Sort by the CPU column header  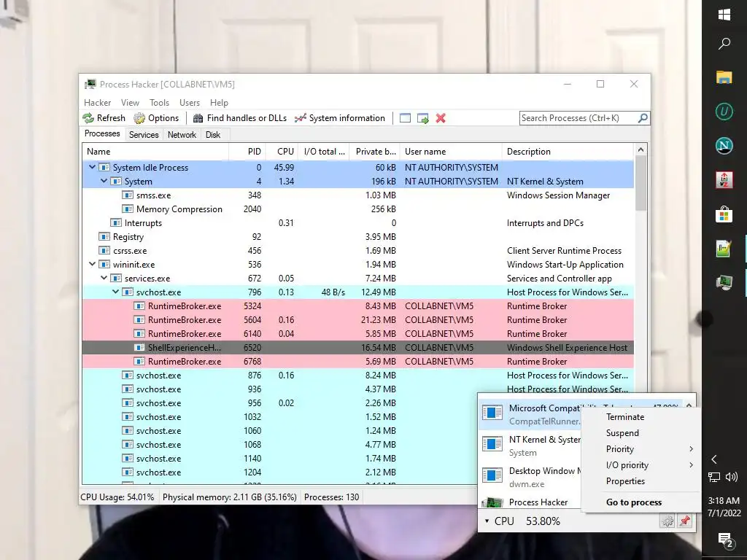point(282,152)
